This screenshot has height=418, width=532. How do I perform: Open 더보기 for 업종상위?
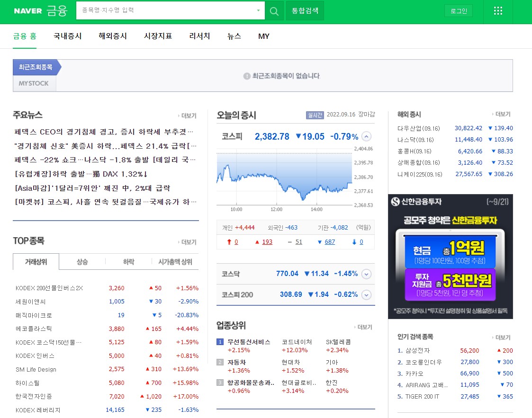(x=363, y=327)
